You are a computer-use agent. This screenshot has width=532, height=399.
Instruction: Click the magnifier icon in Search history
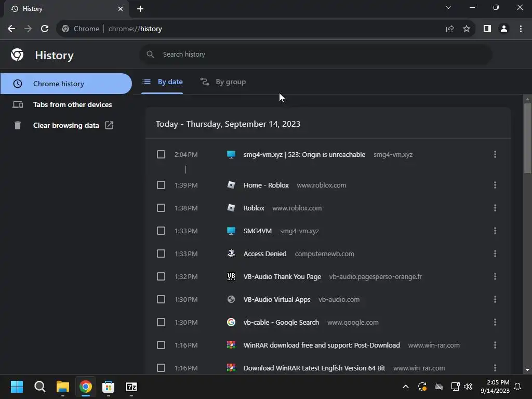coord(150,54)
